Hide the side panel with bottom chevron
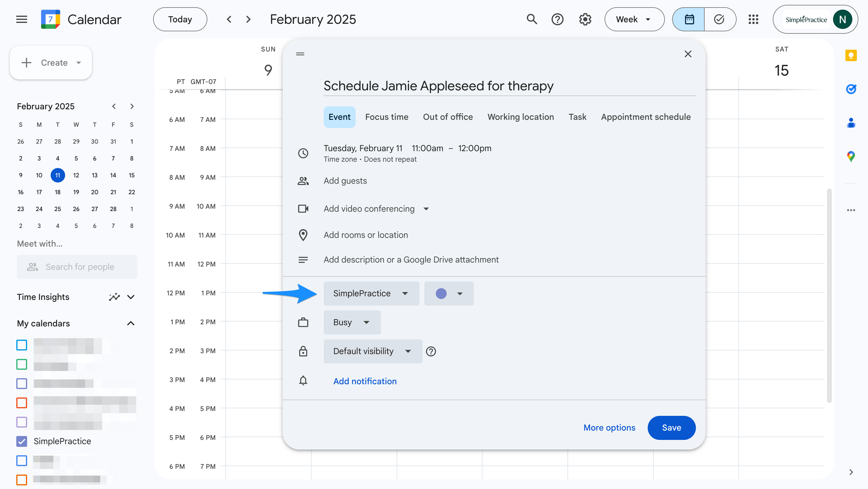 click(x=851, y=472)
